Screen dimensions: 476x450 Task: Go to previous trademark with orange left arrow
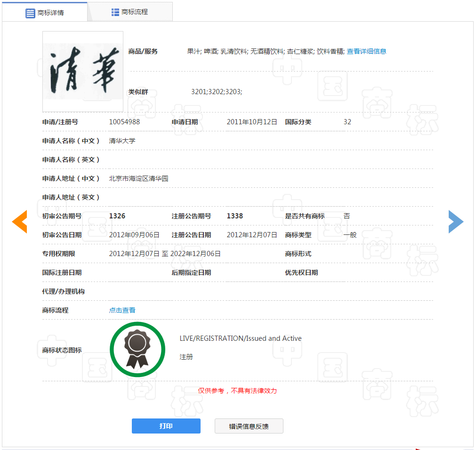20,222
